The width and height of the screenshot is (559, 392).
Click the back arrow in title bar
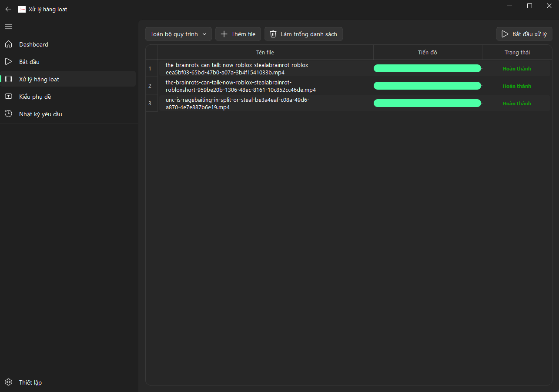point(8,9)
